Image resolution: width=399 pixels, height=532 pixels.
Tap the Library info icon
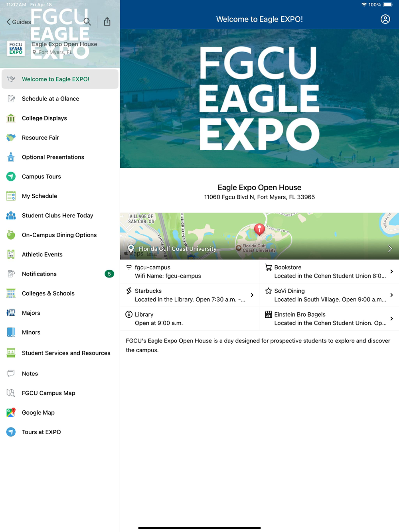pos(129,314)
